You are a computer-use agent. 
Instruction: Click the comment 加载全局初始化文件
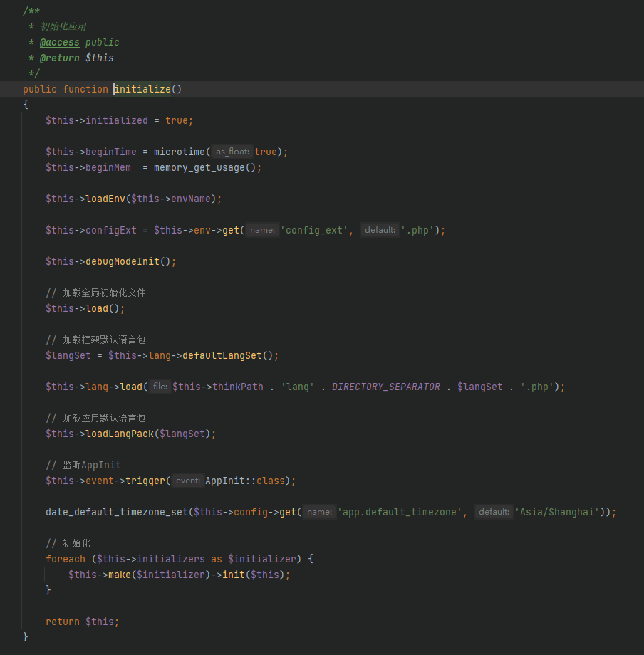point(95,293)
